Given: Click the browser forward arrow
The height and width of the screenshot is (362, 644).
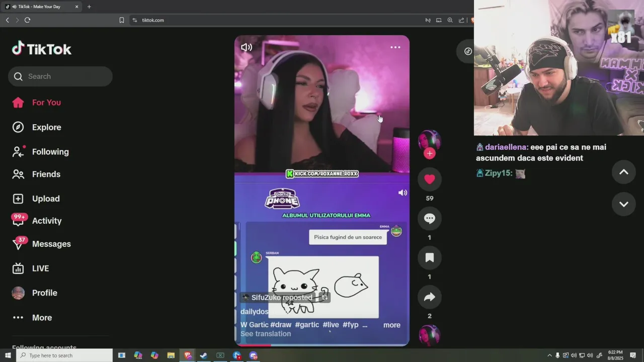Looking at the screenshot, I should [x=17, y=20].
